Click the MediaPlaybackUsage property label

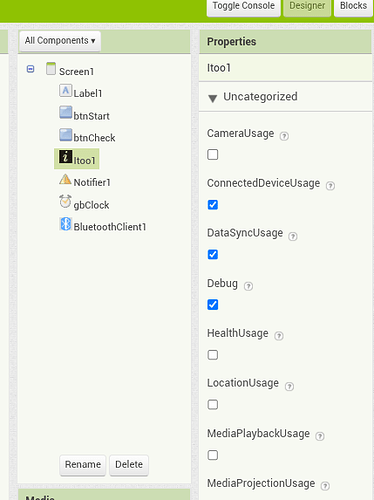pos(258,433)
